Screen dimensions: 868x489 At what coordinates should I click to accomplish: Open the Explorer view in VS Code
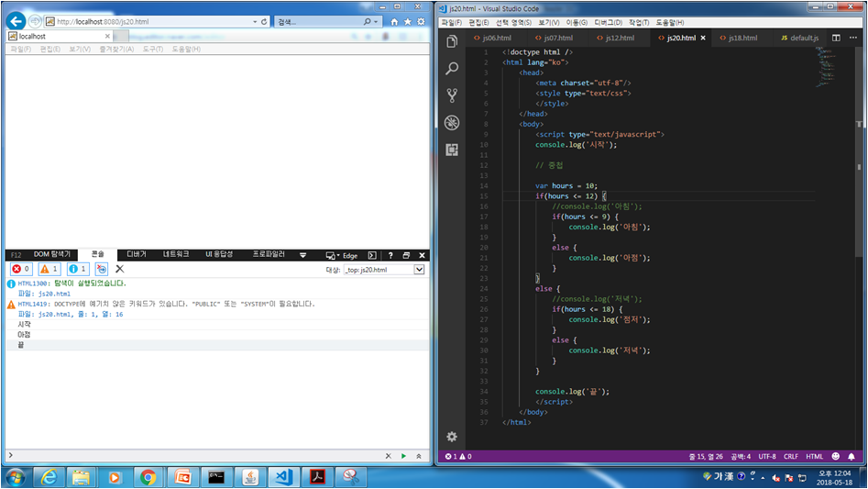[x=452, y=41]
